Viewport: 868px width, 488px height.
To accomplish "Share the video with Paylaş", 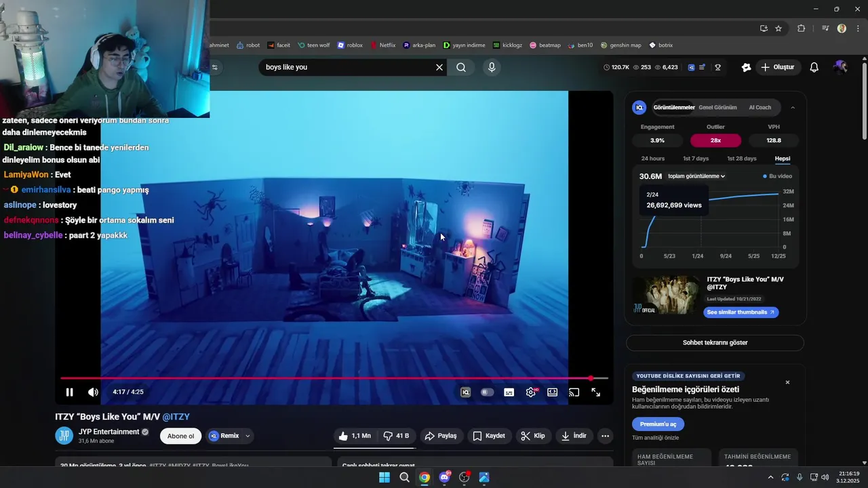I will click(441, 436).
